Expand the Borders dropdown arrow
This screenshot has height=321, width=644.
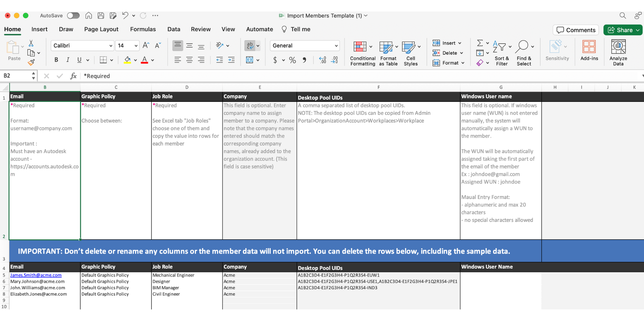pos(112,60)
